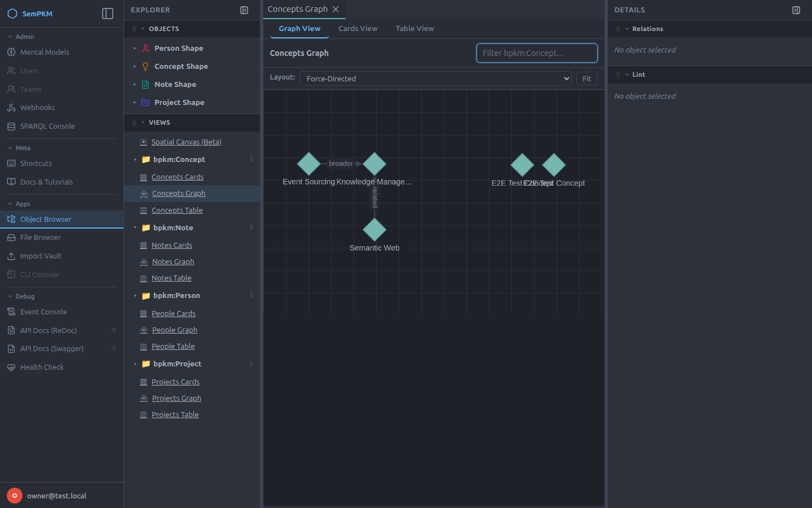This screenshot has height=508, width=812.
Task: Click the Mental Models brain icon
Action: coord(11,52)
